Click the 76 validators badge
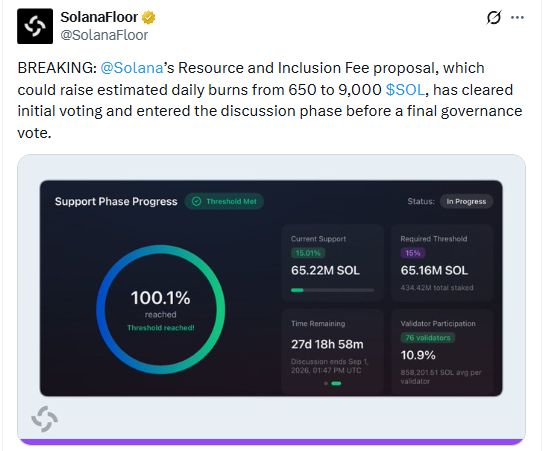This screenshot has width=544, height=451. pyautogui.click(x=428, y=338)
